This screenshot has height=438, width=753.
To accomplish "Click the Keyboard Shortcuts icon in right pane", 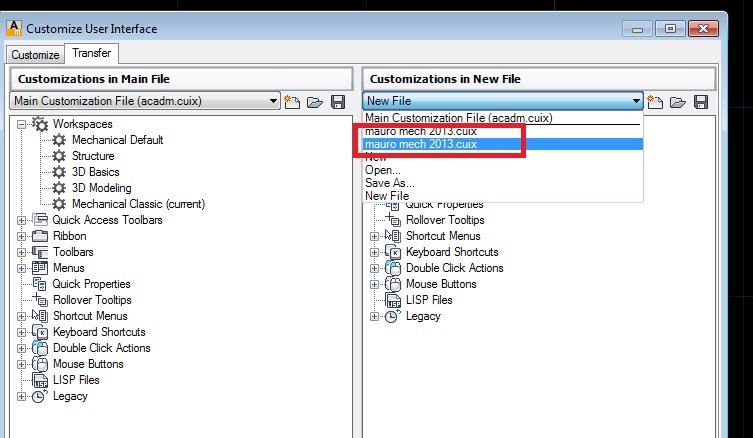I will pyautogui.click(x=393, y=252).
